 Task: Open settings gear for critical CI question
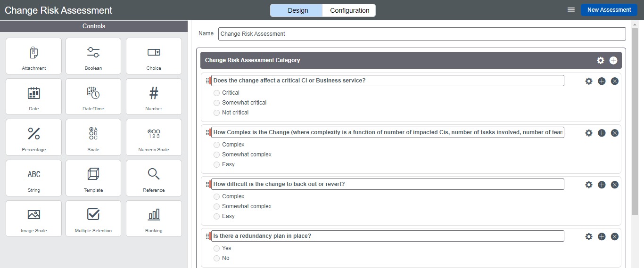pyautogui.click(x=589, y=81)
